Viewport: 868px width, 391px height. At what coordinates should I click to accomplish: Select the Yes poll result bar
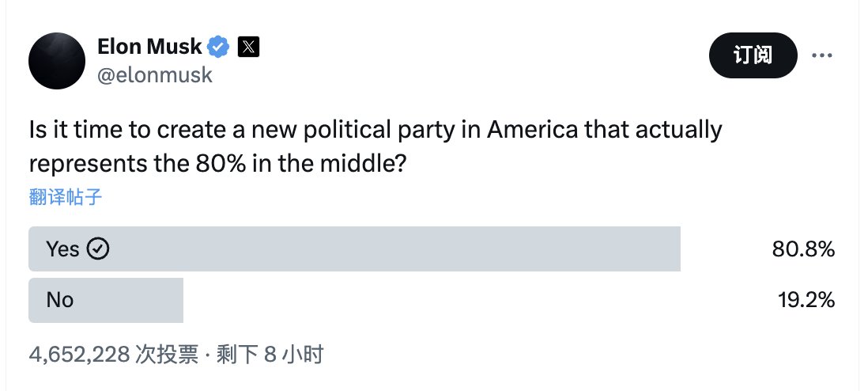pyautogui.click(x=354, y=249)
